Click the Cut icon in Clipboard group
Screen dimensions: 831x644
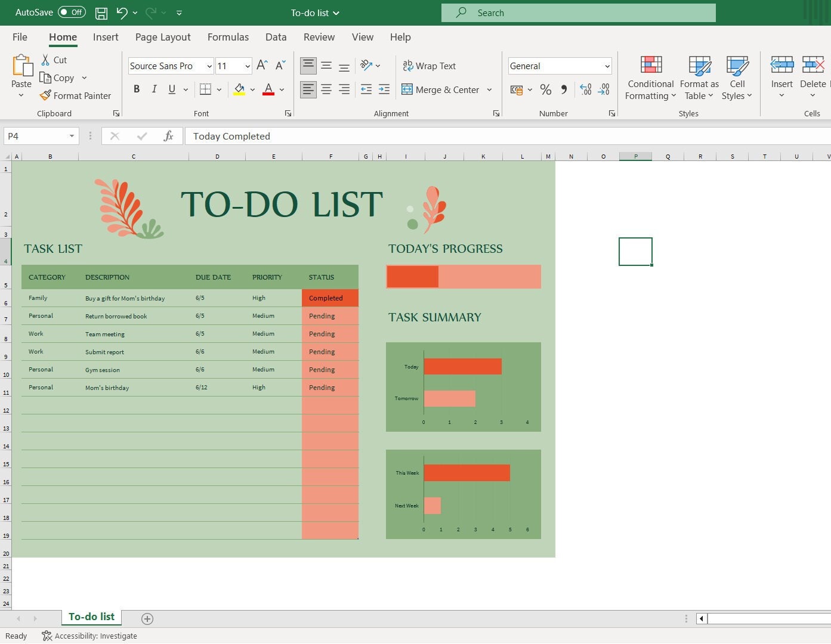(44, 60)
